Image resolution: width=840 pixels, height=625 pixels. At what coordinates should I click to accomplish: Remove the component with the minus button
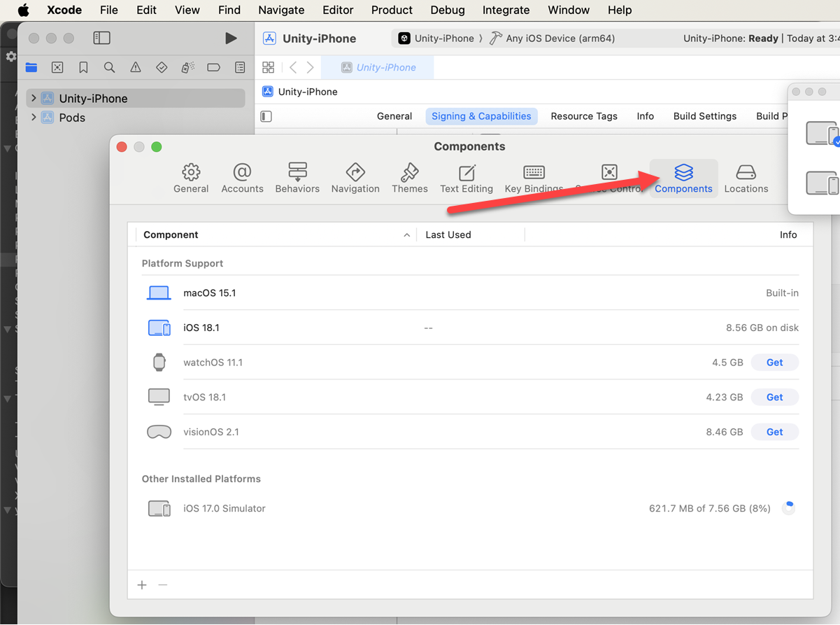(x=163, y=585)
